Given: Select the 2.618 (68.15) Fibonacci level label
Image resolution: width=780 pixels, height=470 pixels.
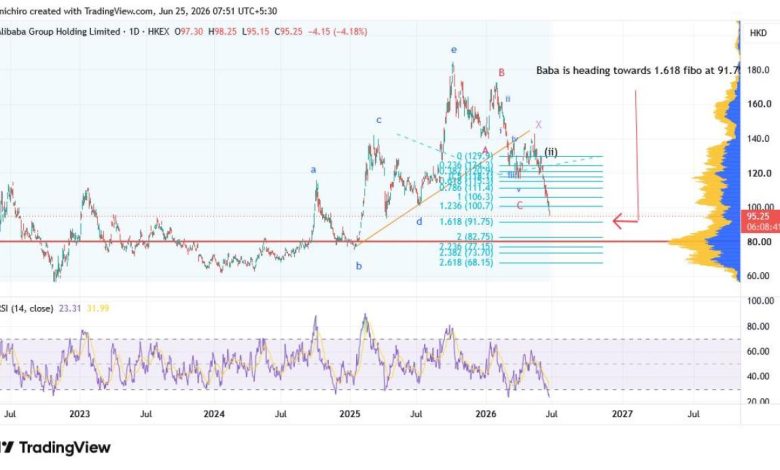Looking at the screenshot, I should [x=466, y=262].
